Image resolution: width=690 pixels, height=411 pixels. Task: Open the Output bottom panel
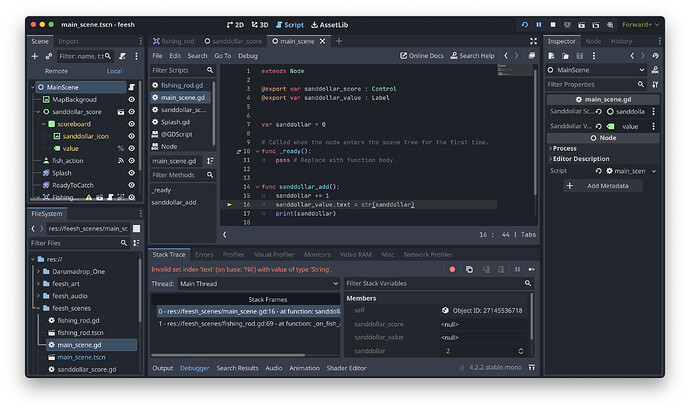click(162, 368)
